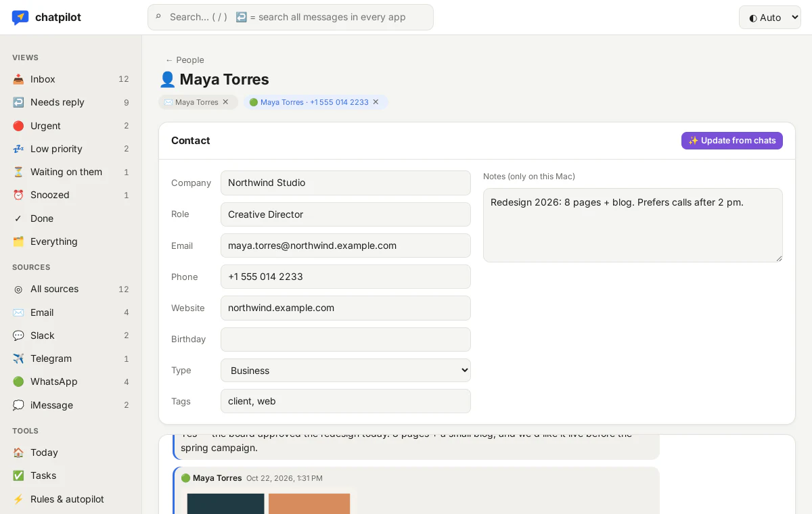Click the dark teal image thumbnail in chat
This screenshot has height=514, width=812.
pyautogui.click(x=225, y=504)
